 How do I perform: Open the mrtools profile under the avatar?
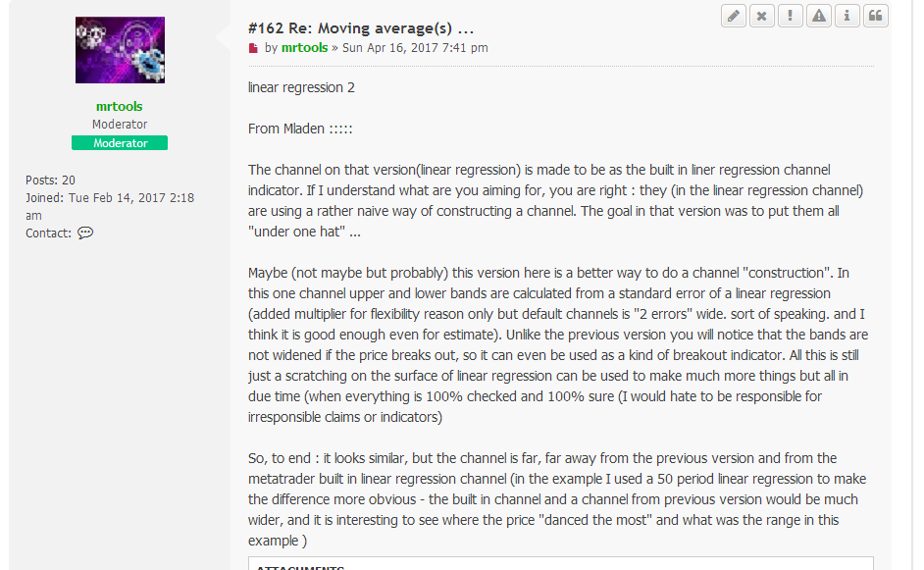click(x=120, y=106)
